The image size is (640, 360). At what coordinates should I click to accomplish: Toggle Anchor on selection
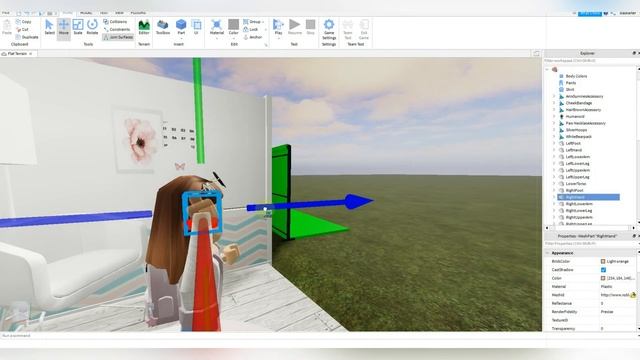point(253,37)
